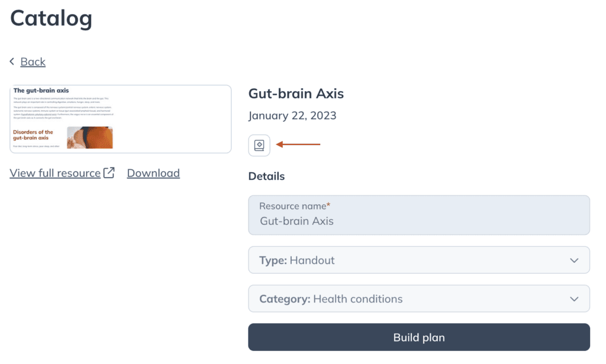The image size is (606, 364).
Task: Click the Gut-brain Axis resource title
Action: point(296,94)
